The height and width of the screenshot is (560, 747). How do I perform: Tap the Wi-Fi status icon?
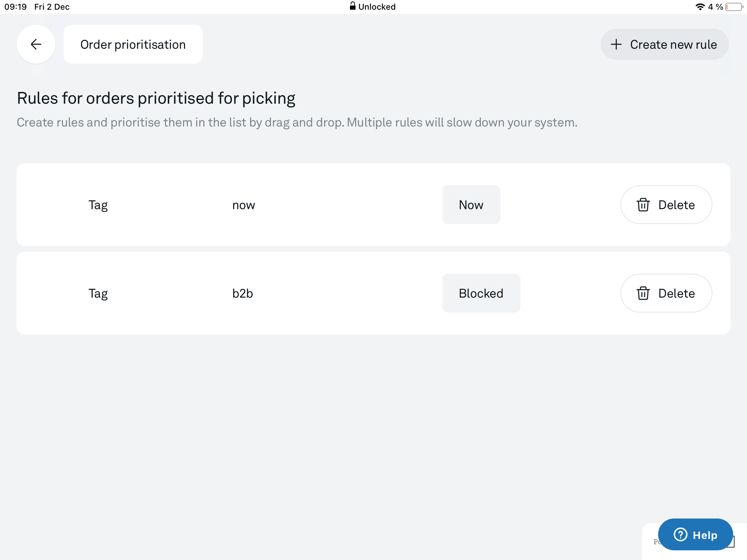[700, 7]
